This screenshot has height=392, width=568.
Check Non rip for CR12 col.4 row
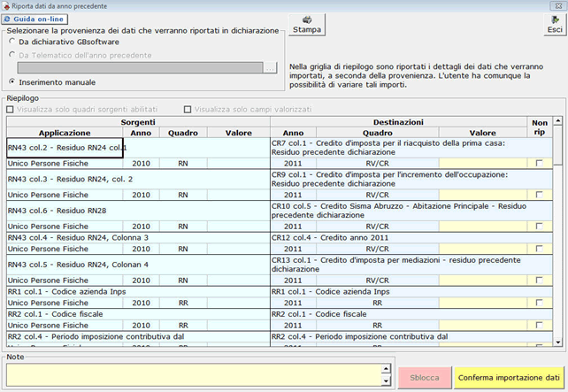(x=540, y=249)
